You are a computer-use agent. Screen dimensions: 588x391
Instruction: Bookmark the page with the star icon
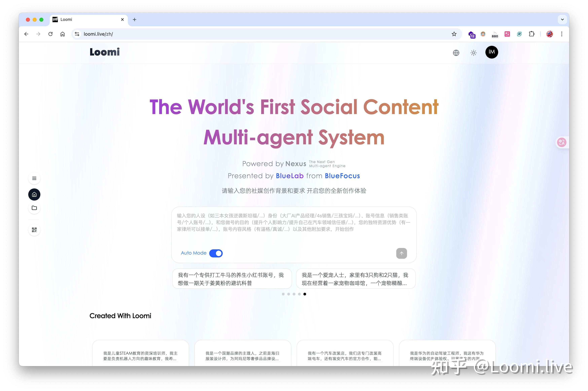[454, 34]
